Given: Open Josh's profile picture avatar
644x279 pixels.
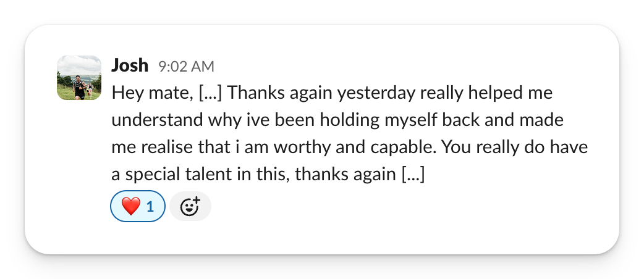Looking at the screenshot, I should coord(79,78).
